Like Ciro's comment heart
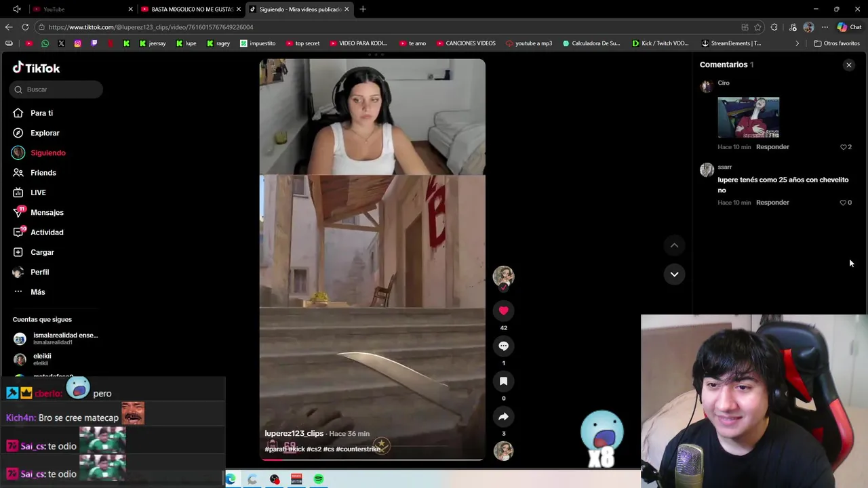The height and width of the screenshot is (488, 868). pos(844,147)
